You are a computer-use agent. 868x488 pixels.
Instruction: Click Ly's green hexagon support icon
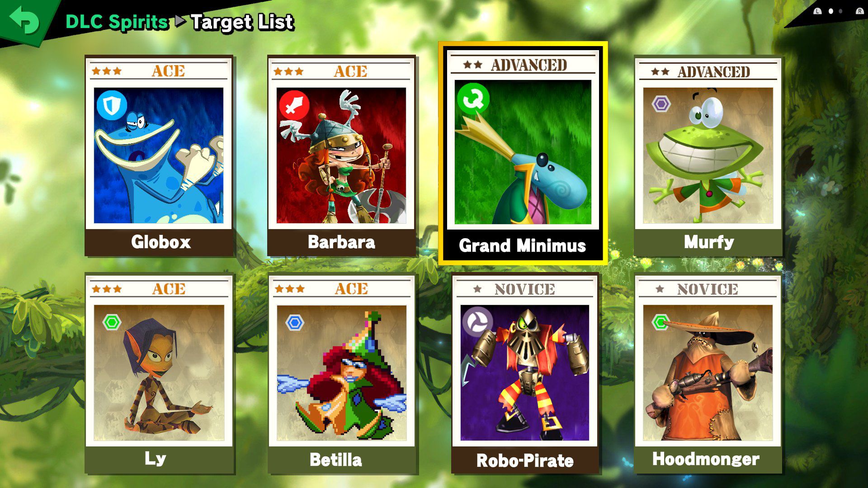(112, 322)
